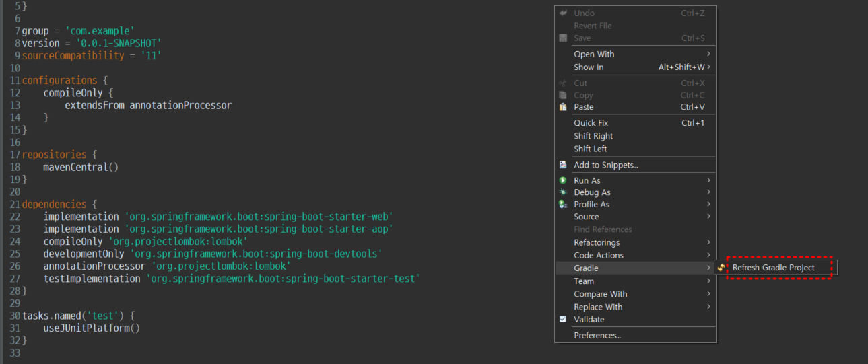868x364 pixels.
Task: Click the spring-boot-starter-test dependency string
Action: (x=283, y=278)
